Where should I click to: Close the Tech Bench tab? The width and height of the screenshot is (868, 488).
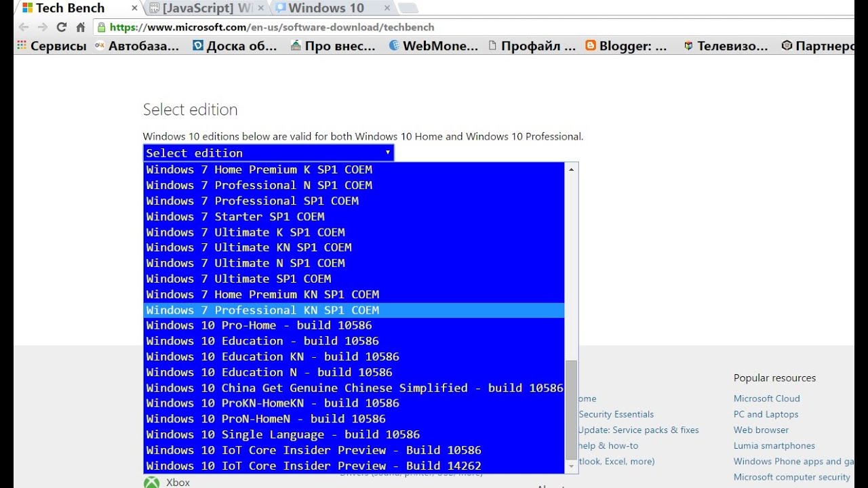point(134,8)
